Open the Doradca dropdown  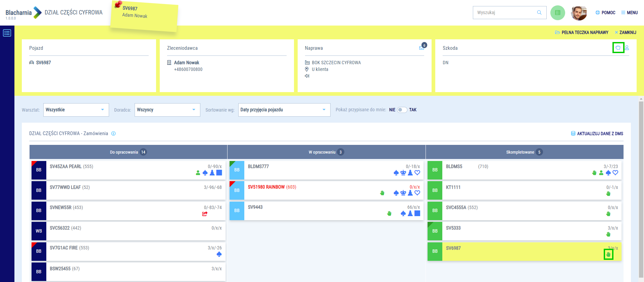167,110
